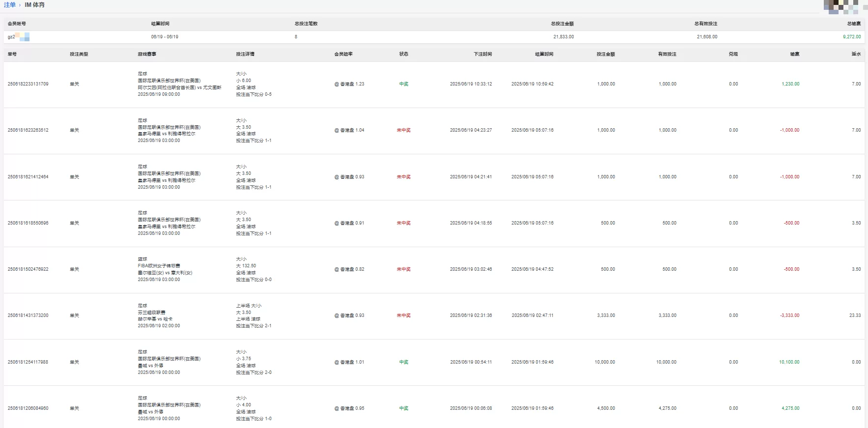This screenshot has width=868, height=428.
Task: Select the 投注详情 column header
Action: [x=245, y=54]
